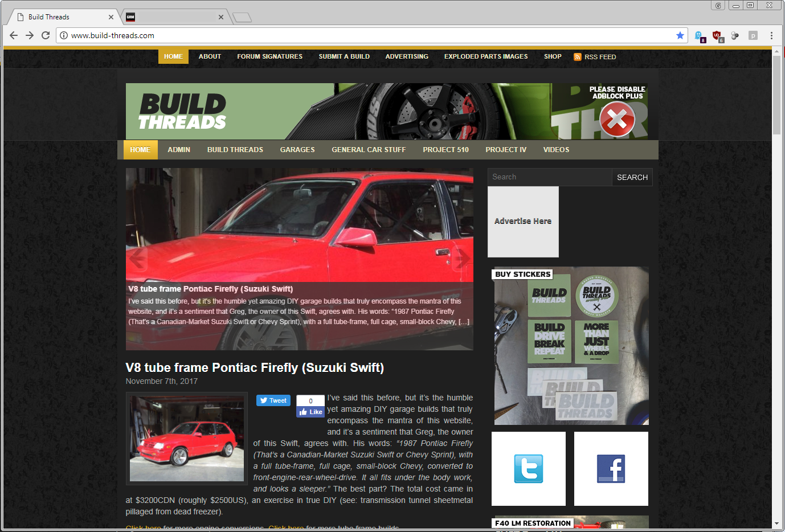Click the scrollbar down arrow
The height and width of the screenshot is (532, 785).
coord(776,523)
